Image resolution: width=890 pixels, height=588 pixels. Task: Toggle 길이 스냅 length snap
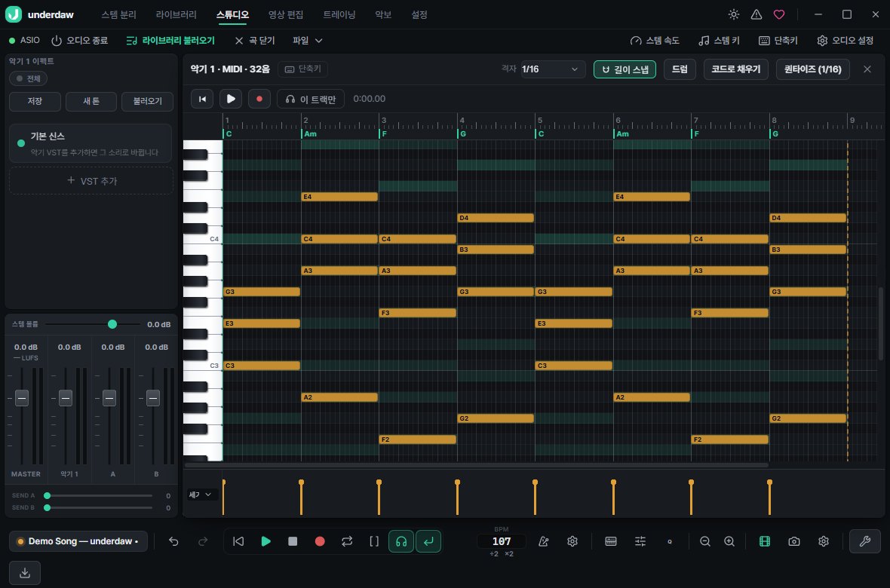tap(625, 69)
